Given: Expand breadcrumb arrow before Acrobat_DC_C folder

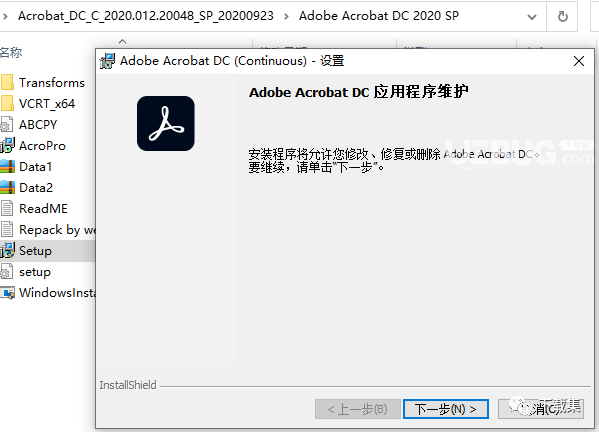Looking at the screenshot, I should 5,16.
